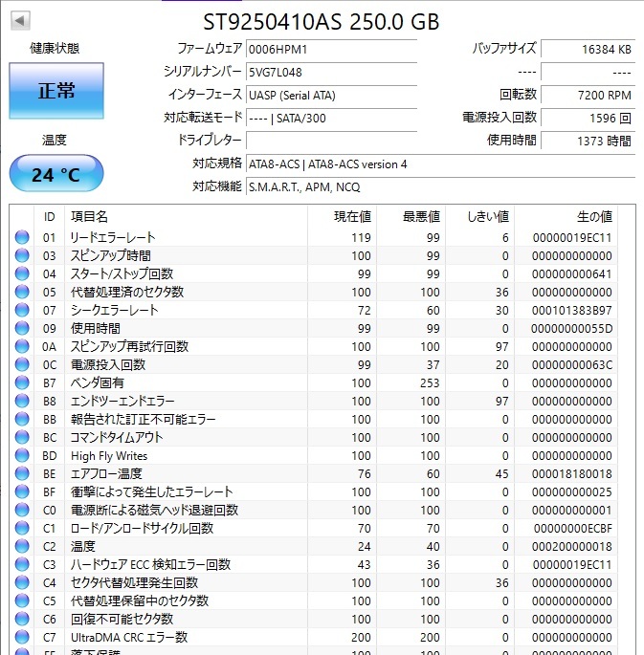Click the status circle of row 03 スピンアップ時間
This screenshot has height=655, width=644.
tap(22, 255)
